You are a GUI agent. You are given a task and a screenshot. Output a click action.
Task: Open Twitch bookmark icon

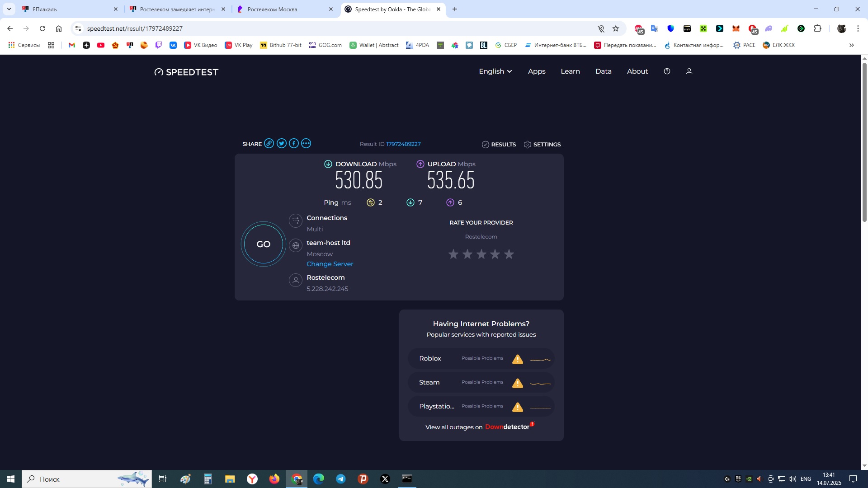(x=159, y=45)
